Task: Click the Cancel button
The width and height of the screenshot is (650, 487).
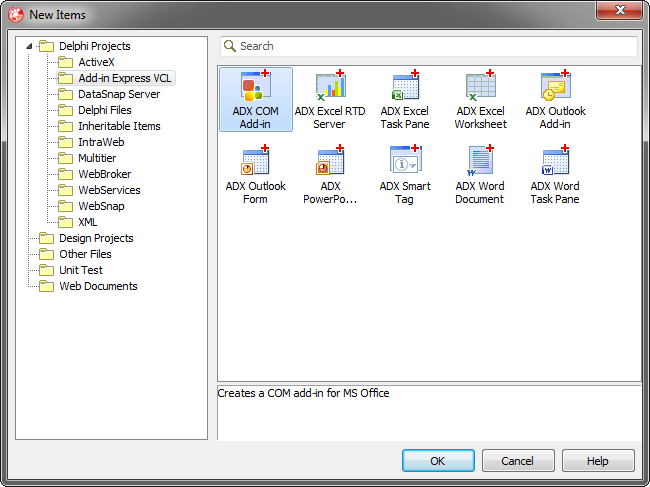Action: (518, 461)
